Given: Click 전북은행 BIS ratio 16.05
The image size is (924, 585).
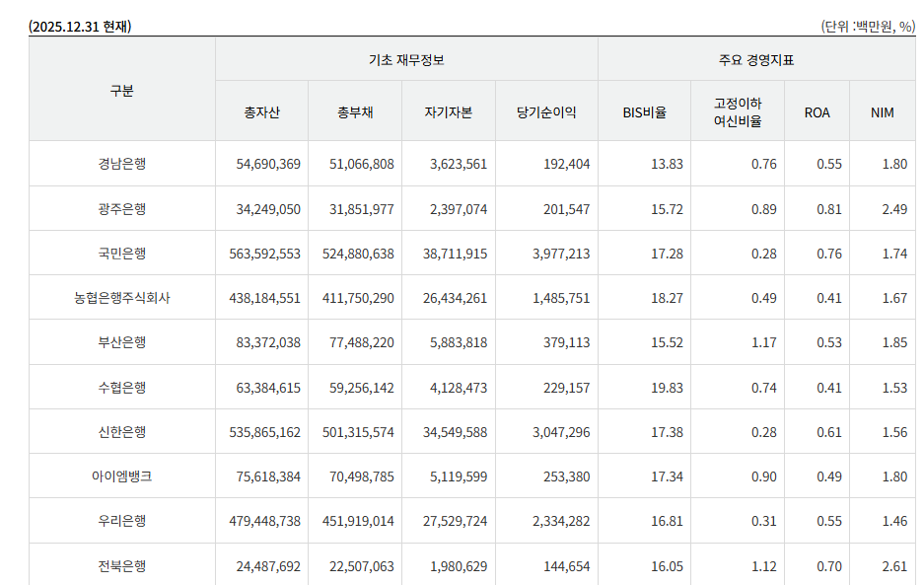Looking at the screenshot, I should point(667,566).
